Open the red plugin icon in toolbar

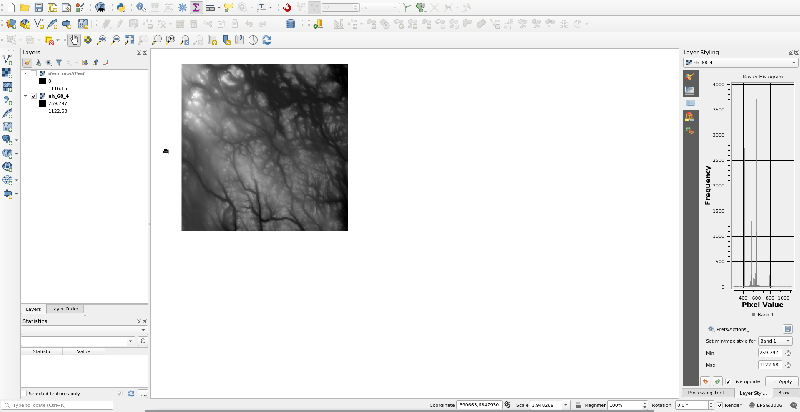[287, 8]
